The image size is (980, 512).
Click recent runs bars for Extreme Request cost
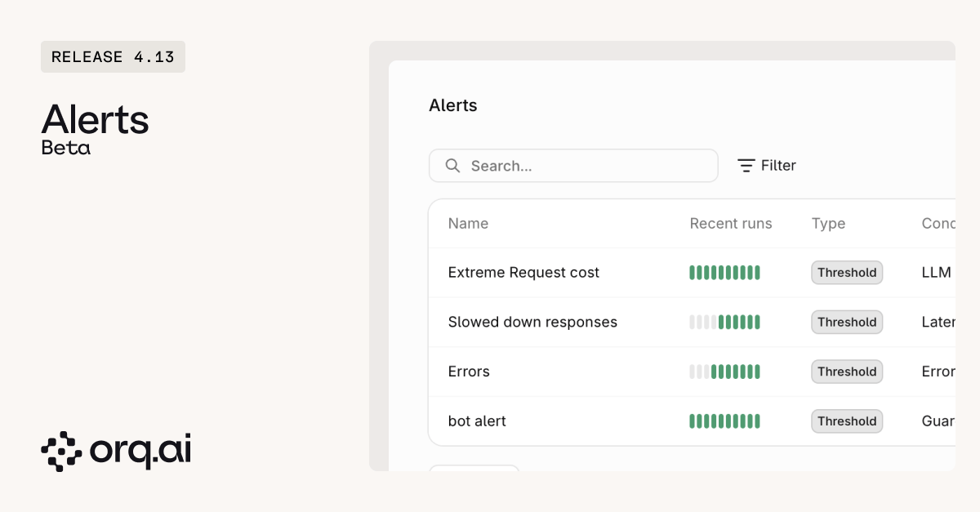coord(725,273)
